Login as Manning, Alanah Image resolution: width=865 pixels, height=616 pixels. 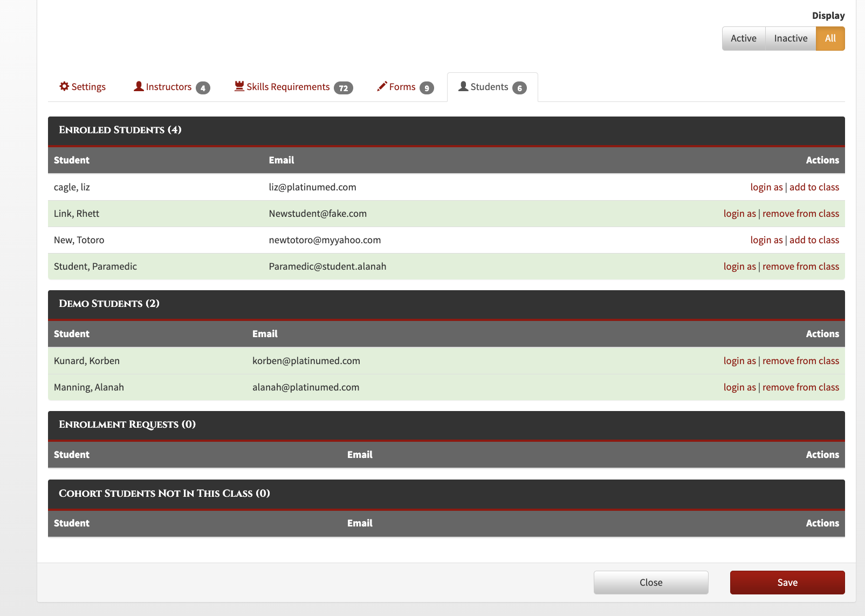click(x=739, y=387)
